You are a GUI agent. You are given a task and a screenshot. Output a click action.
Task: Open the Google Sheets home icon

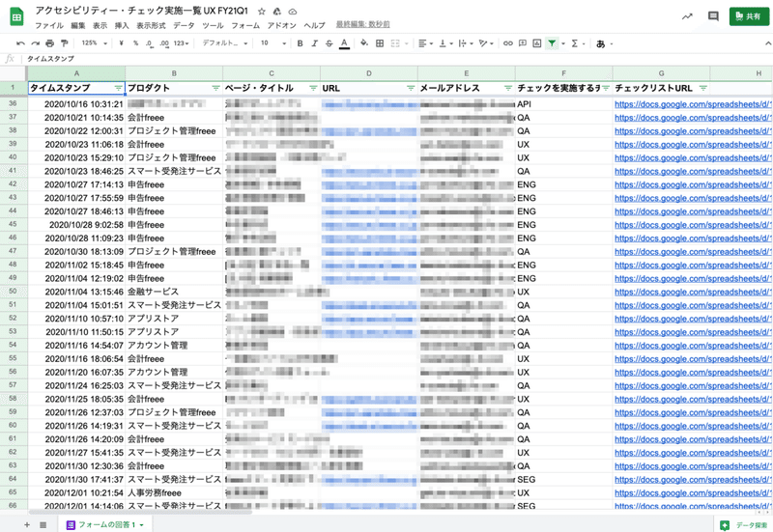[x=16, y=16]
